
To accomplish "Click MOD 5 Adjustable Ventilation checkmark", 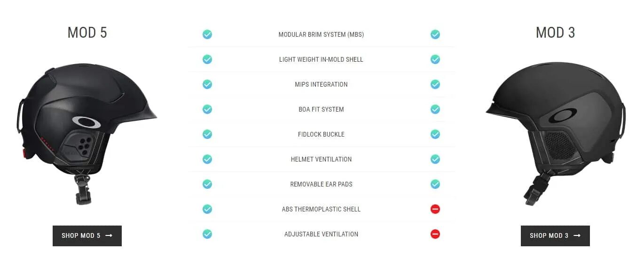I will pyautogui.click(x=207, y=234).
